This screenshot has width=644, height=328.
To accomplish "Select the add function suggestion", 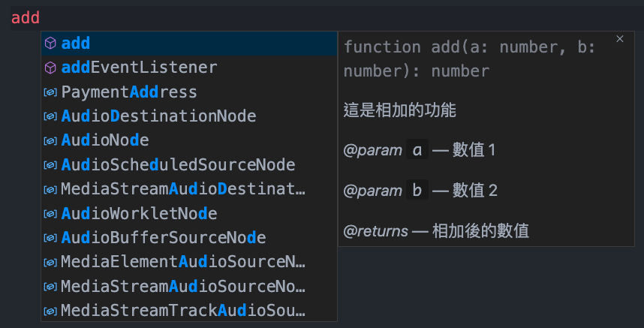I will point(76,44).
